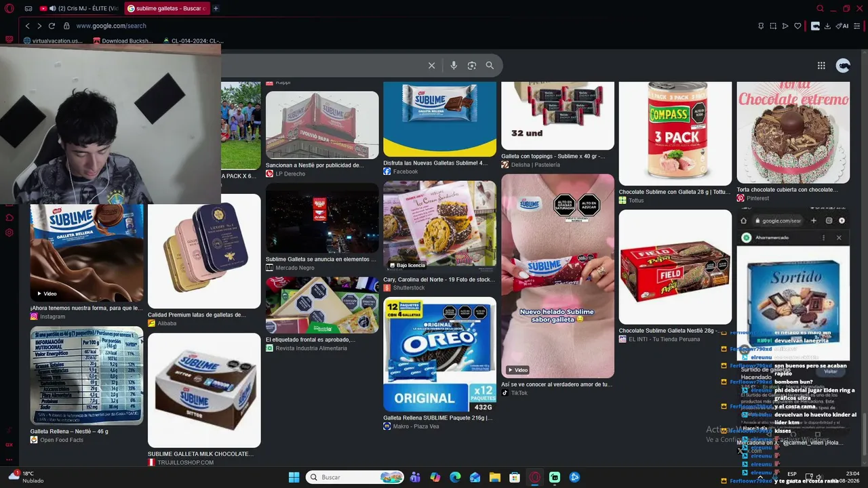868x488 pixels.
Task: Open the GX Corner sidebar icon
Action: pyautogui.click(x=9, y=445)
